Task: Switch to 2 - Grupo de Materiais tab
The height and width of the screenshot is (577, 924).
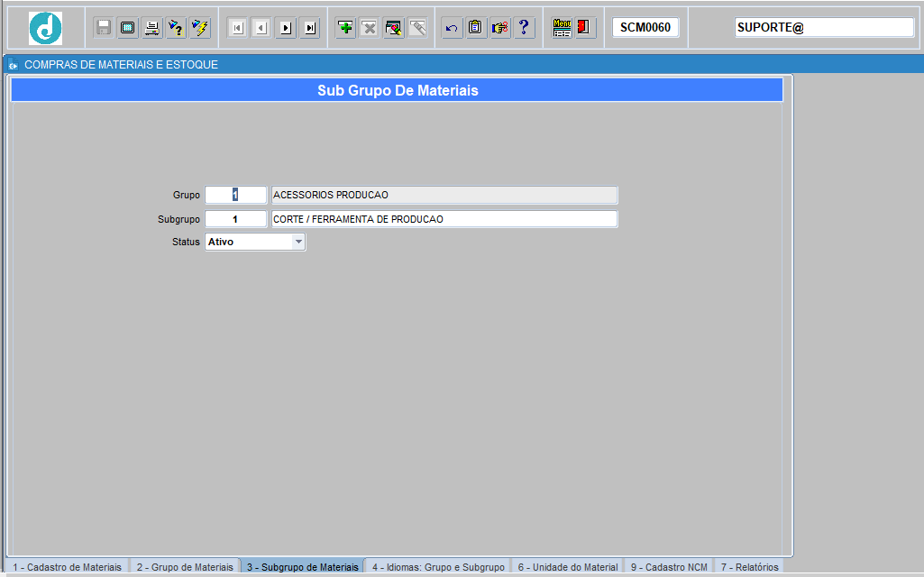Action: point(185,567)
